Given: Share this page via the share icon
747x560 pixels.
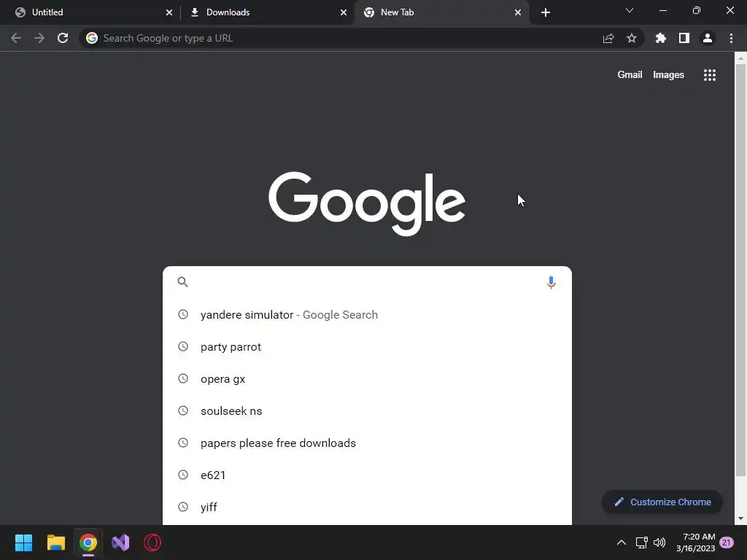Looking at the screenshot, I should pos(608,38).
